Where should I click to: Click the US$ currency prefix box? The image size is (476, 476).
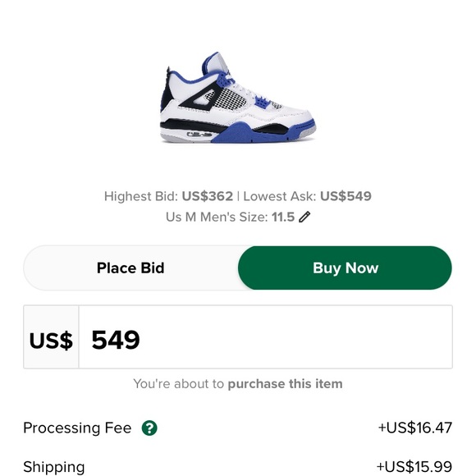coord(51,337)
